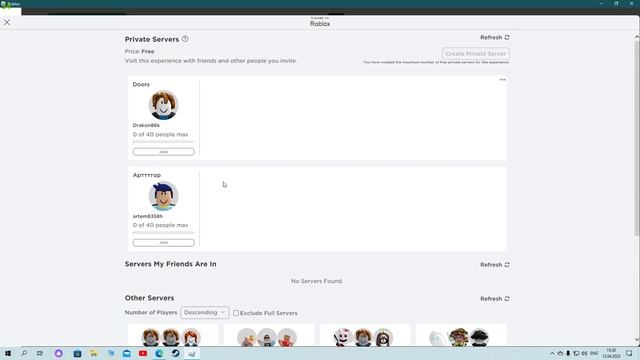Open the taskbar Search icon

pos(24,353)
